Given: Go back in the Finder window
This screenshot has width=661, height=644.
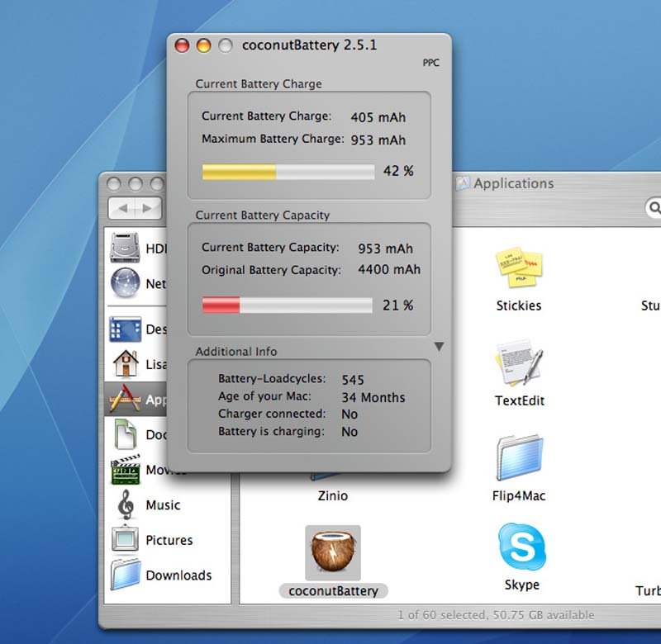Looking at the screenshot, I should click(122, 208).
